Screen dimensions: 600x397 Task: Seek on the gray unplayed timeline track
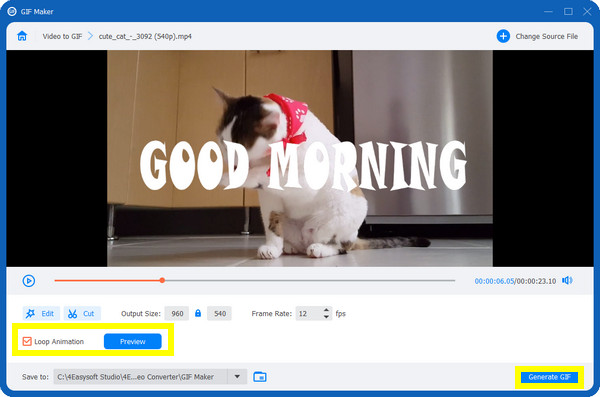coord(310,280)
